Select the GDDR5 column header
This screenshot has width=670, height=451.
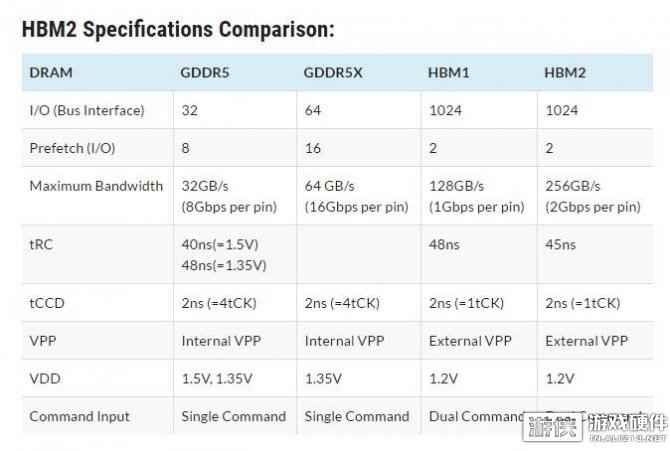[205, 73]
